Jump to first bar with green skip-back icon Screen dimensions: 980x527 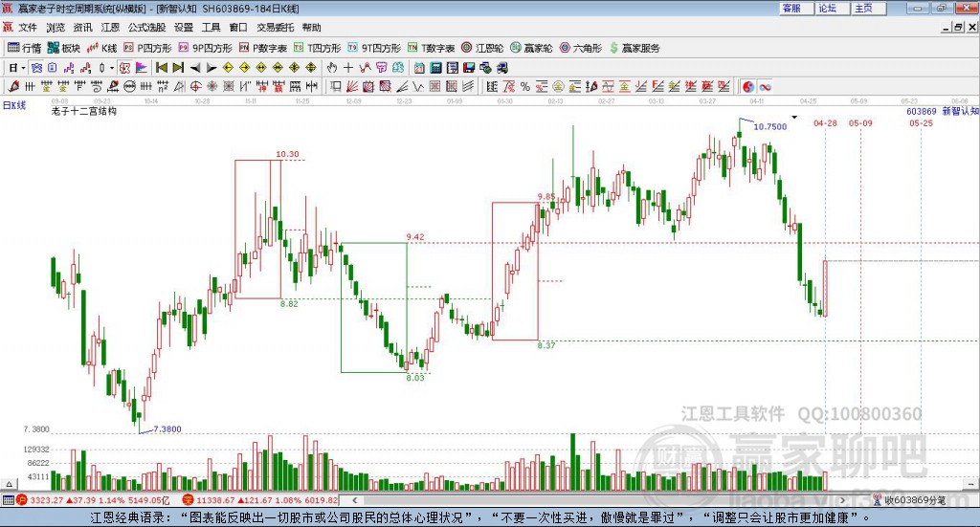tap(161, 68)
